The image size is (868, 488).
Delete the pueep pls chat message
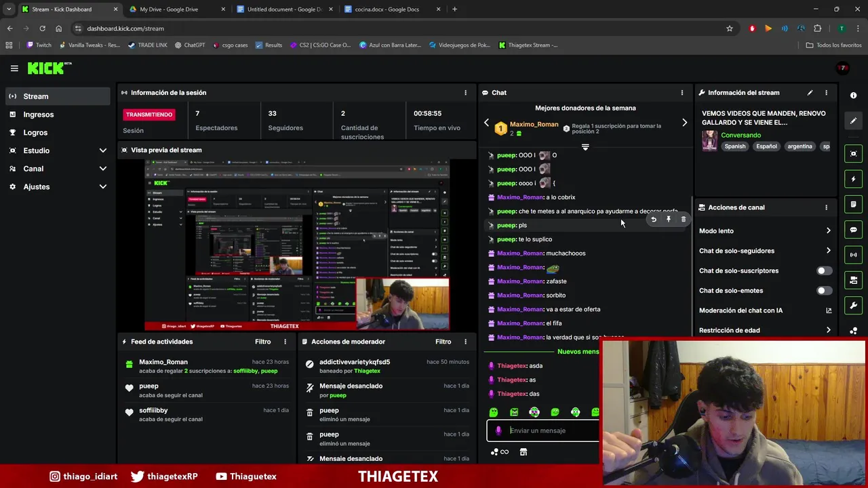pyautogui.click(x=684, y=220)
